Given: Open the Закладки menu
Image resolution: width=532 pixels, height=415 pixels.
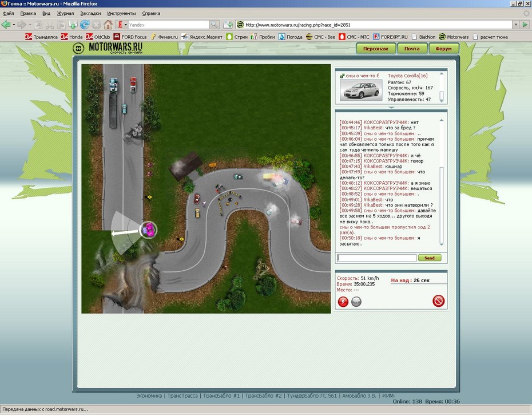Looking at the screenshot, I should pos(90,14).
